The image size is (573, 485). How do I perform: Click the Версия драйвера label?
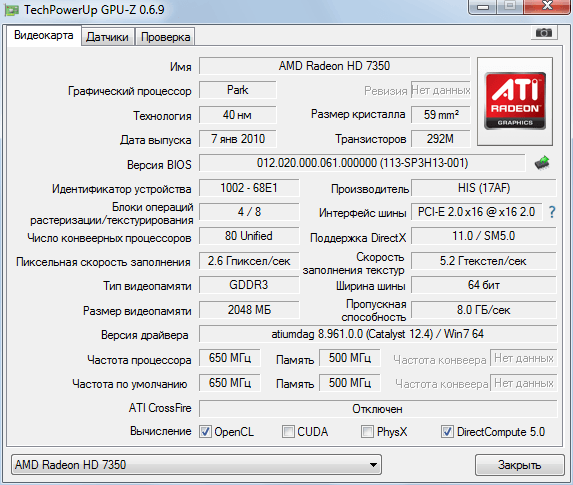click(145, 335)
